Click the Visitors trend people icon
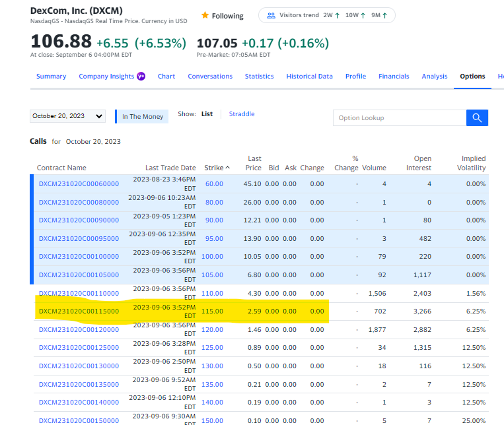Image resolution: width=504 pixels, height=425 pixels. point(271,15)
